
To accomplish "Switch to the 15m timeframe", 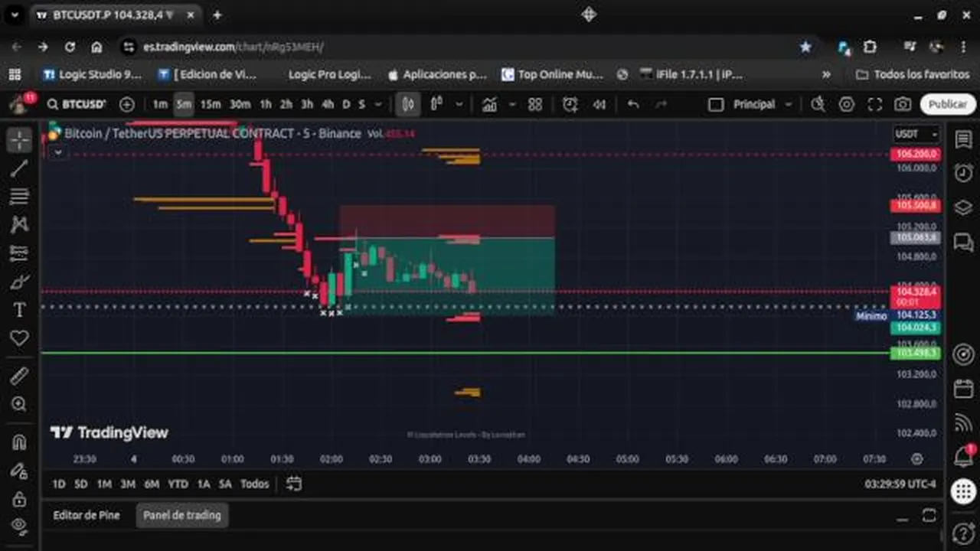I will click(211, 104).
